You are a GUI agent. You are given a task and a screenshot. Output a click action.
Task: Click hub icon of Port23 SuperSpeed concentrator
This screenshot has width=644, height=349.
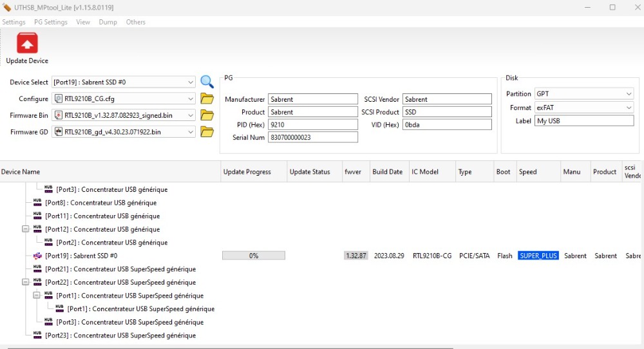pyautogui.click(x=37, y=335)
